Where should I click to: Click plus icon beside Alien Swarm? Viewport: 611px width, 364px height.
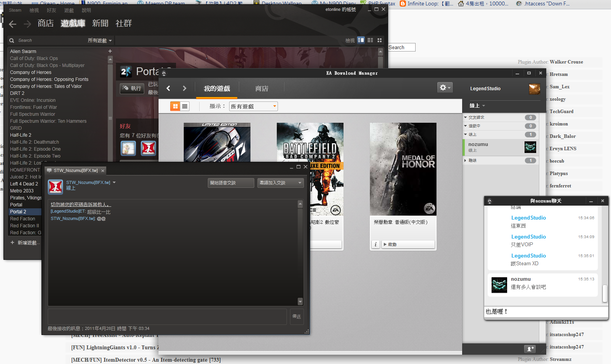(x=110, y=51)
